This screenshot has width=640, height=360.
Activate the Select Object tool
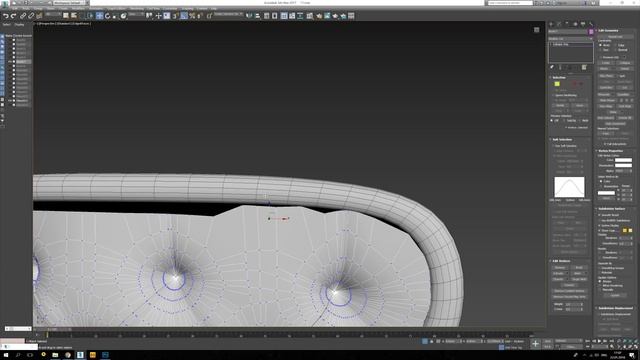tap(66, 16)
